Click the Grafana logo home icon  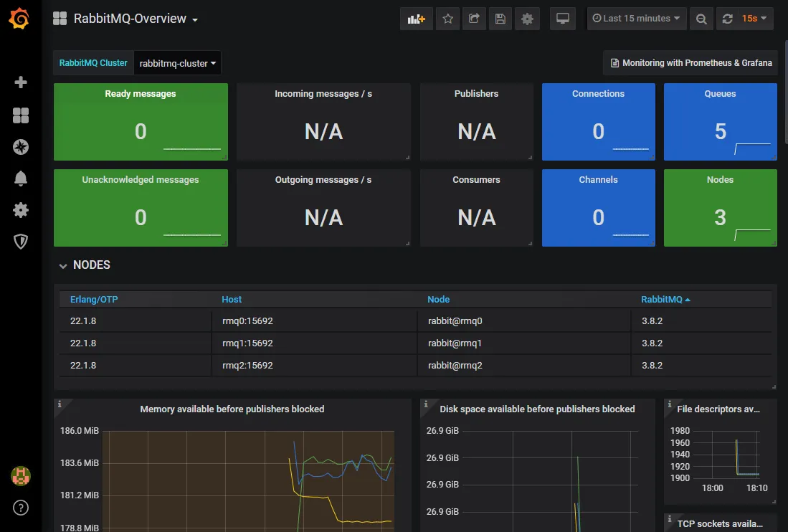coord(20,19)
